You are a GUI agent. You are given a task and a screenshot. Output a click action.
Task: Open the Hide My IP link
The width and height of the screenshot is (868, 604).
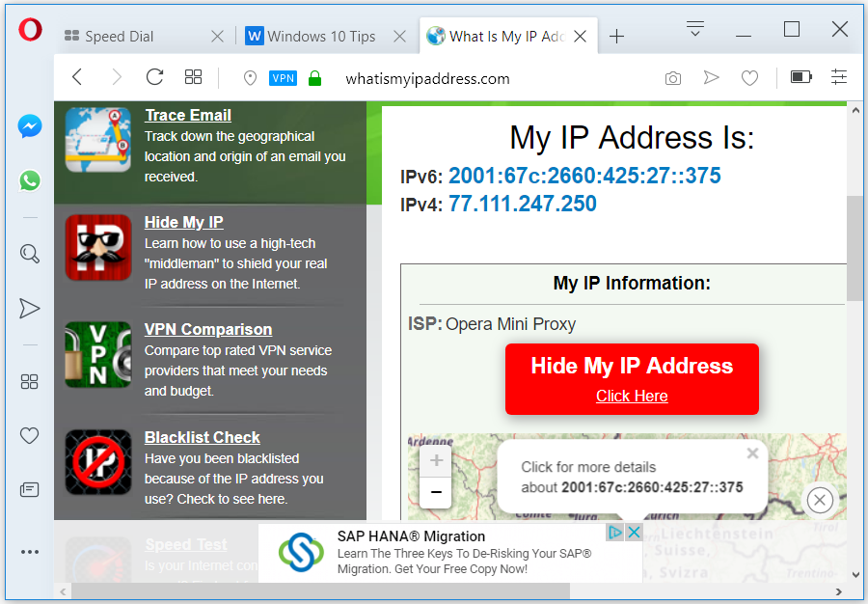coord(184,222)
